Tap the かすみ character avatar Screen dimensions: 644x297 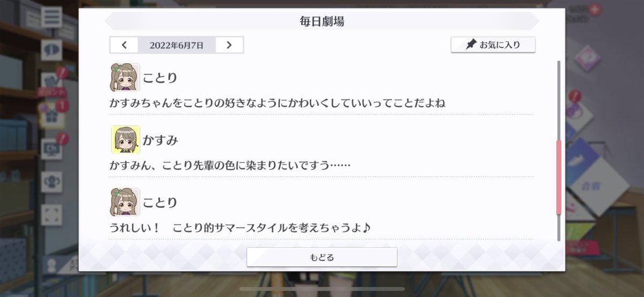(x=126, y=140)
